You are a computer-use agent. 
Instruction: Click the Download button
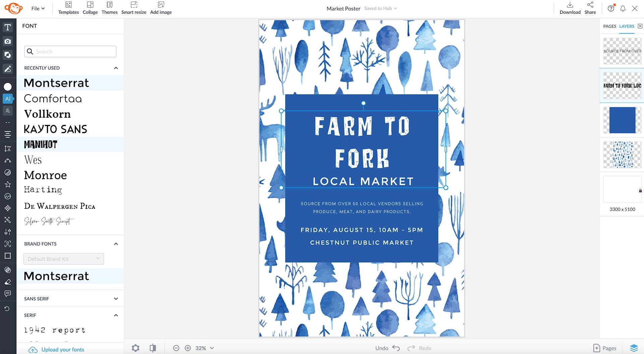tap(570, 8)
